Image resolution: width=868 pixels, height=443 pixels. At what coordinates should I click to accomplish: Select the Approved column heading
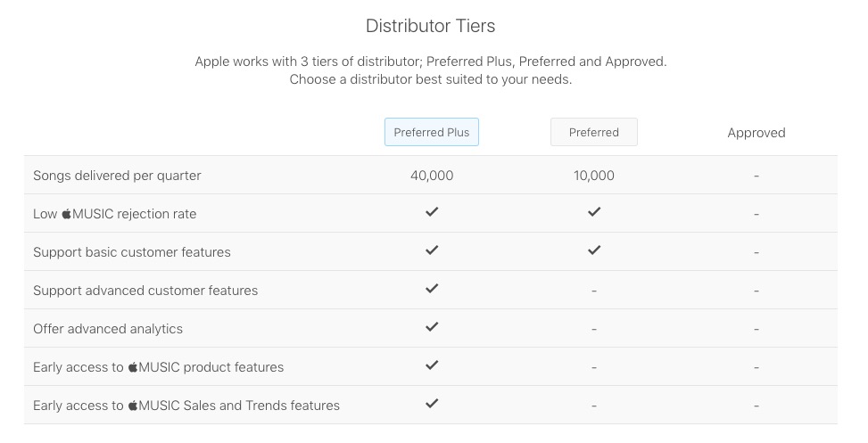756,133
